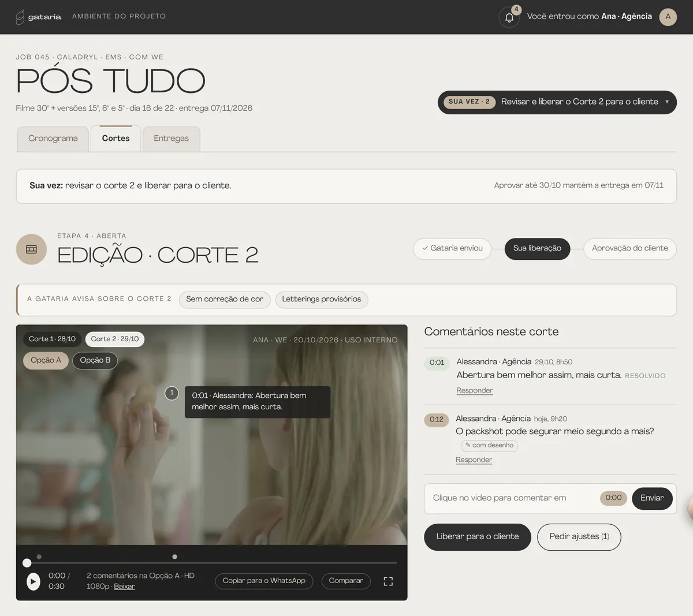
Task: Open the Entregas tab
Action: click(171, 139)
